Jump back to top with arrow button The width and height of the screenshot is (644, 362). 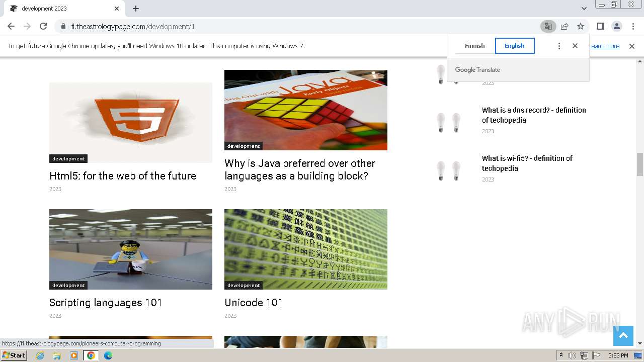pos(623,336)
